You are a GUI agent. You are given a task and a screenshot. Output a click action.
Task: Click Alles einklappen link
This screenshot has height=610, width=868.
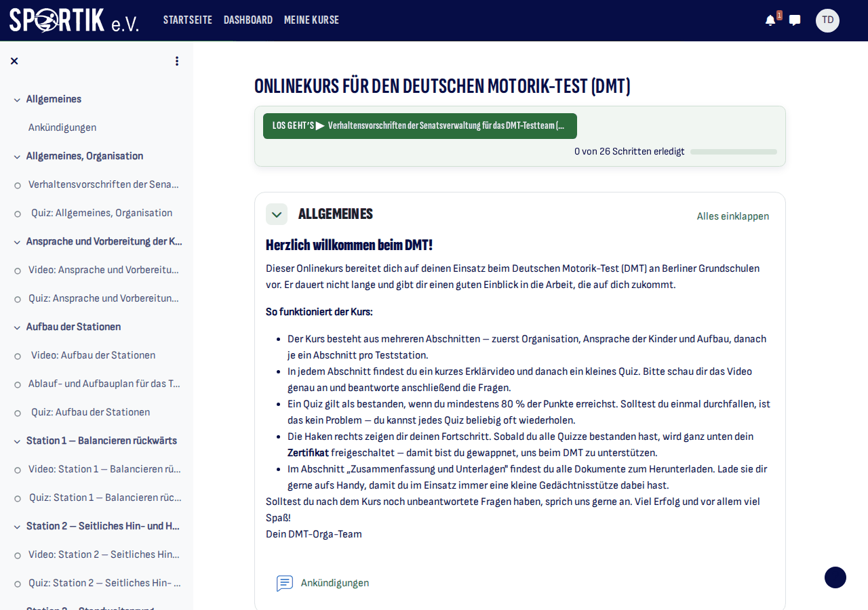pyautogui.click(x=733, y=216)
